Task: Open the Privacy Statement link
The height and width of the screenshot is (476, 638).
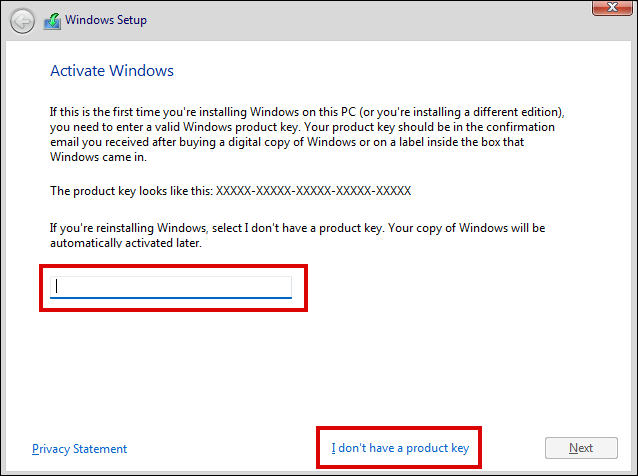Action: 79,449
